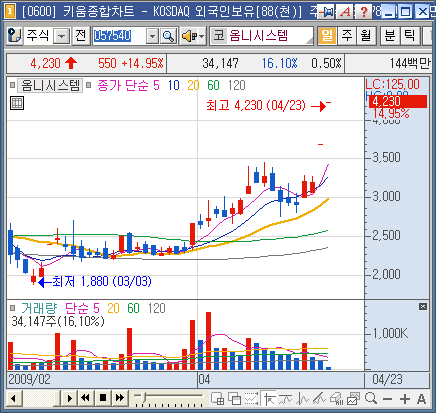The width and height of the screenshot is (436, 413).
Task: Click the 60-day price moving average legend number
Action: click(213, 86)
